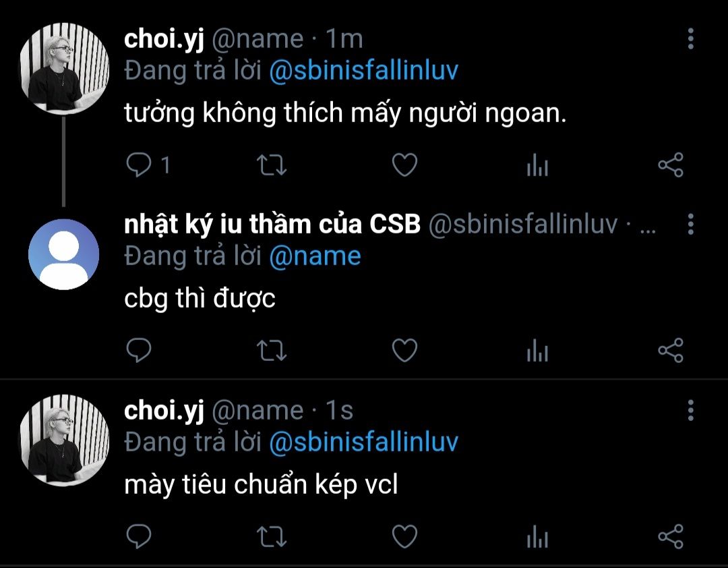Retweet the 'tưởng không thích mấy người ngoan' tweet

(272, 165)
